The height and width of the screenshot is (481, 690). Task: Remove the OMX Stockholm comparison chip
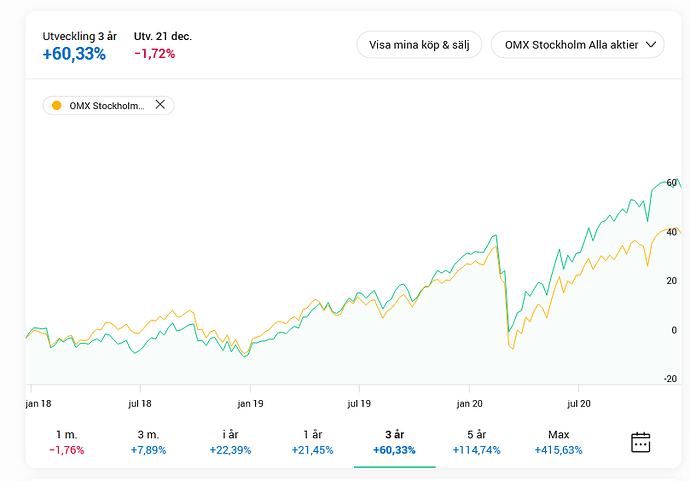click(x=160, y=105)
